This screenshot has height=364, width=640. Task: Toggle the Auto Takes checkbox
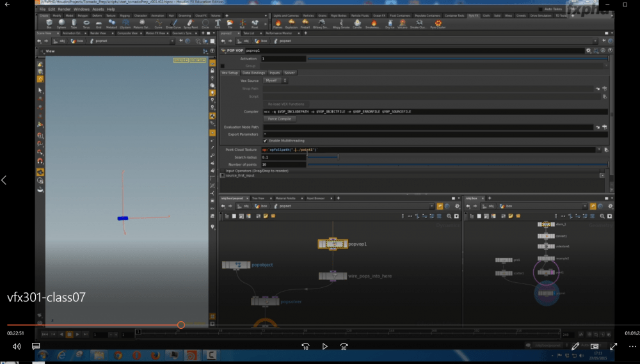pyautogui.click(x=540, y=9)
